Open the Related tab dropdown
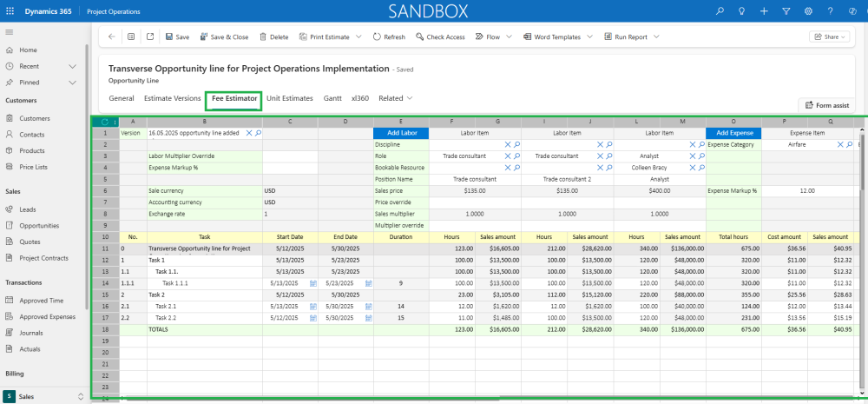This screenshot has height=404, width=868. pyautogui.click(x=396, y=98)
